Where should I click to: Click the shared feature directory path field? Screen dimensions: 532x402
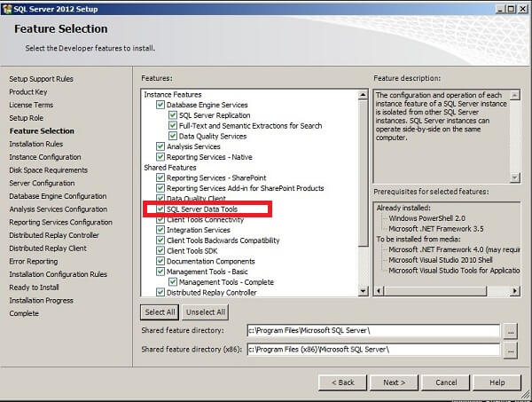point(373,331)
